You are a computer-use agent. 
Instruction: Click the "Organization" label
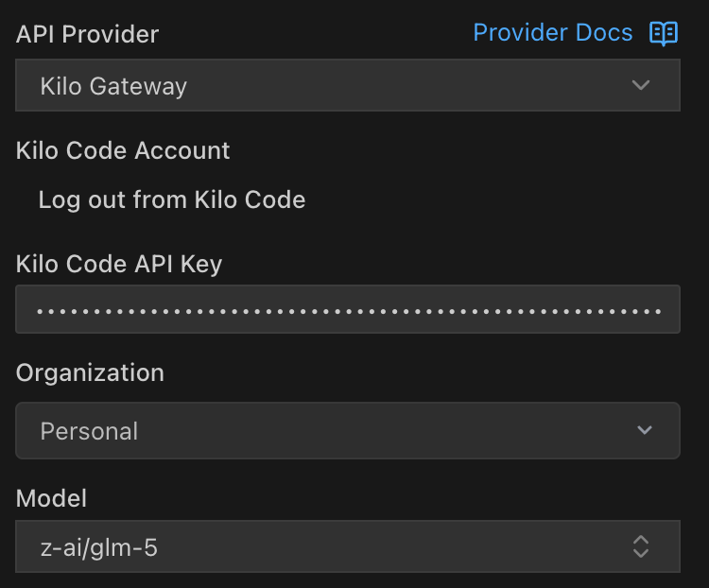[x=90, y=373]
